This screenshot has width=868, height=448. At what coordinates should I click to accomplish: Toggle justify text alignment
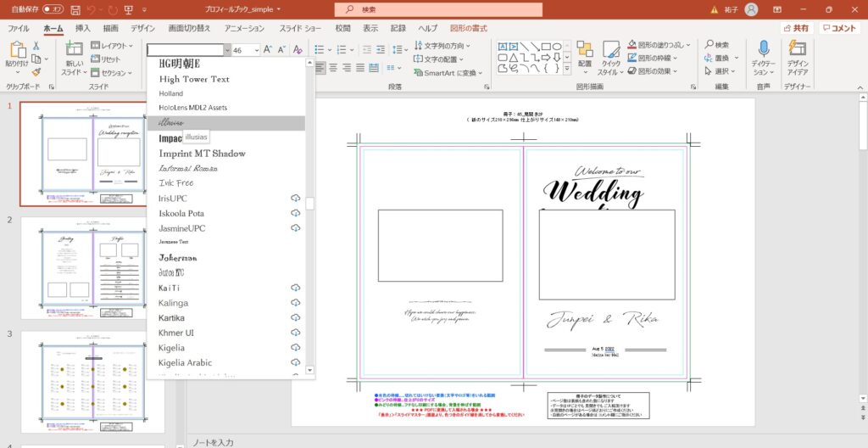coord(362,67)
